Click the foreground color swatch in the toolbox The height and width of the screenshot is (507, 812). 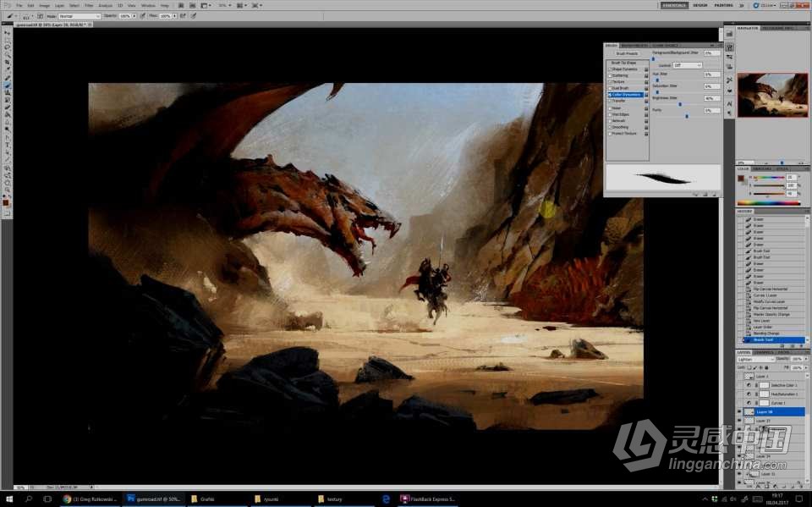pos(6,202)
